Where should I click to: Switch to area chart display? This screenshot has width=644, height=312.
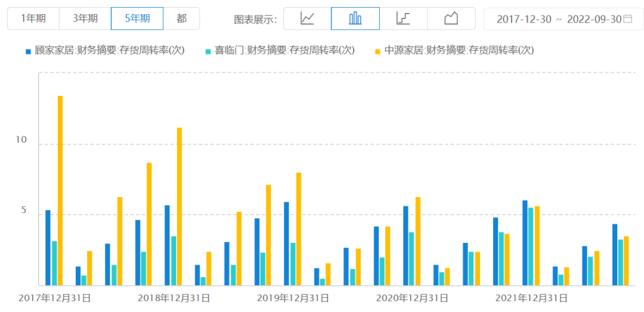451,18
